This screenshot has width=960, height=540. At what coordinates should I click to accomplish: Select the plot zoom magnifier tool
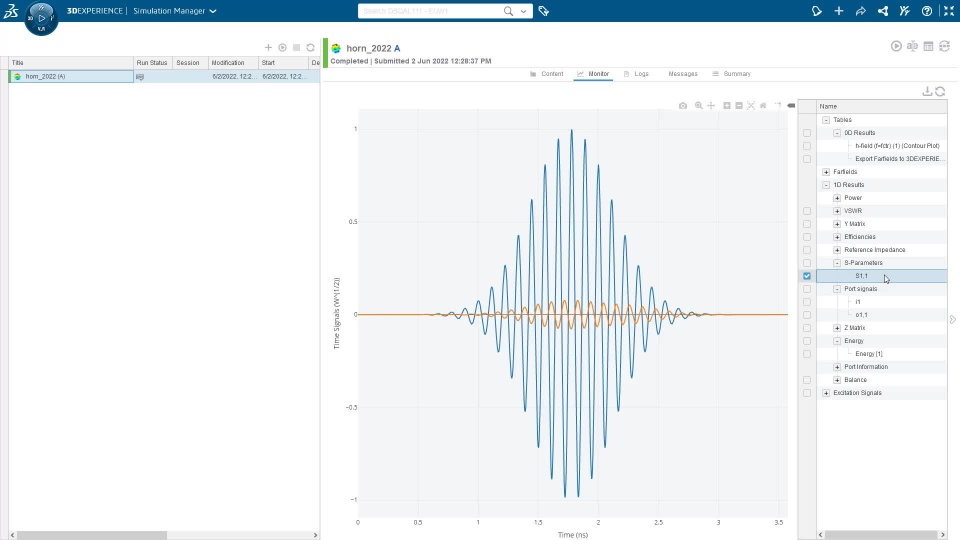pyautogui.click(x=699, y=105)
